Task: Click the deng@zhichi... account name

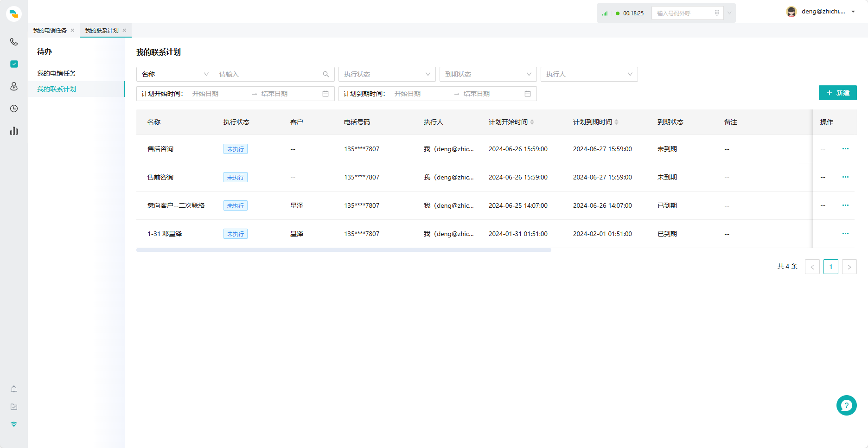Action: [x=823, y=12]
